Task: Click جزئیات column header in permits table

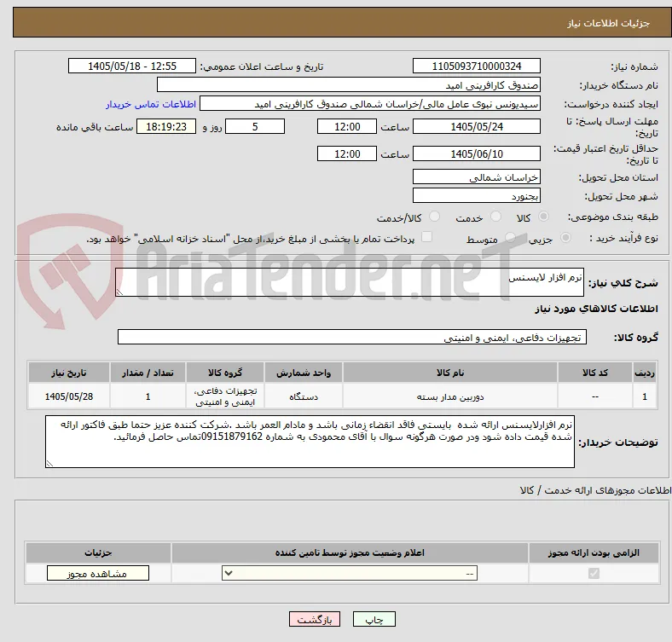Action: pos(98,552)
